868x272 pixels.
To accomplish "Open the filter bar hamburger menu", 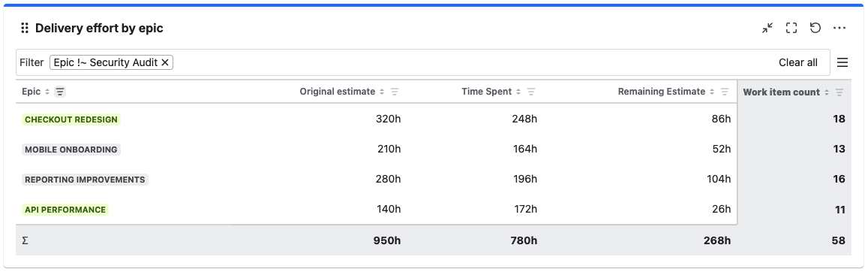I will (x=842, y=62).
